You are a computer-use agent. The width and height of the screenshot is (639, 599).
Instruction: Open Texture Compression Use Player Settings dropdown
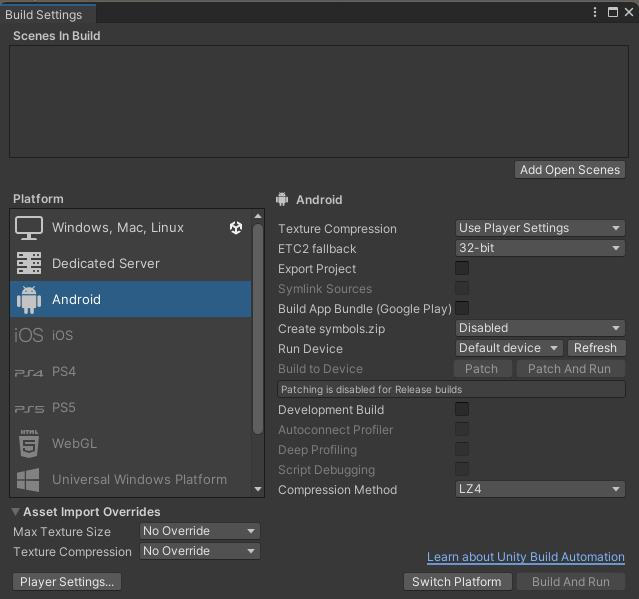click(540, 228)
